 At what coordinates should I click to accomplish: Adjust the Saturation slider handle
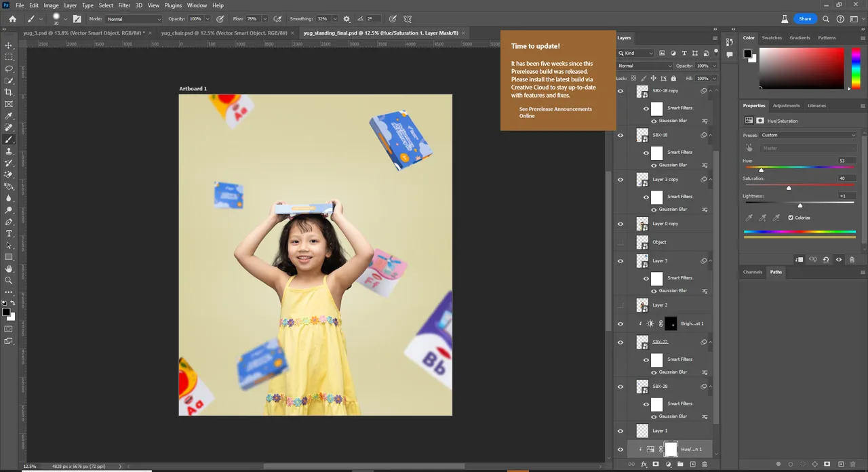[789, 188]
